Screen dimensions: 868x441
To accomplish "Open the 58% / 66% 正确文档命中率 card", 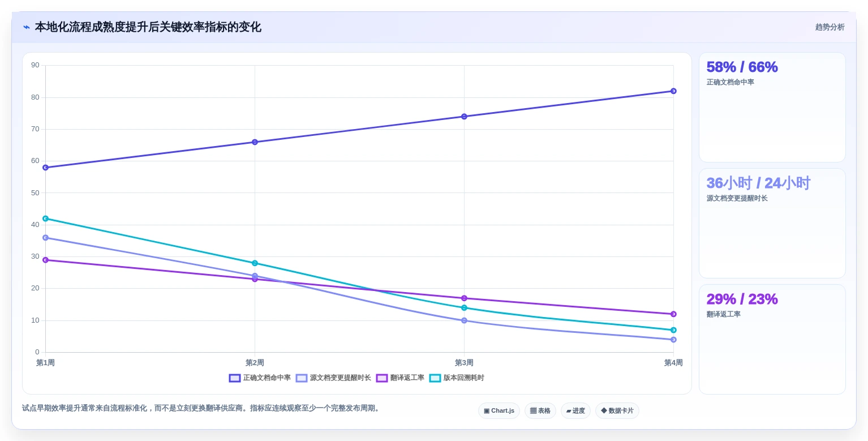I will tap(772, 108).
